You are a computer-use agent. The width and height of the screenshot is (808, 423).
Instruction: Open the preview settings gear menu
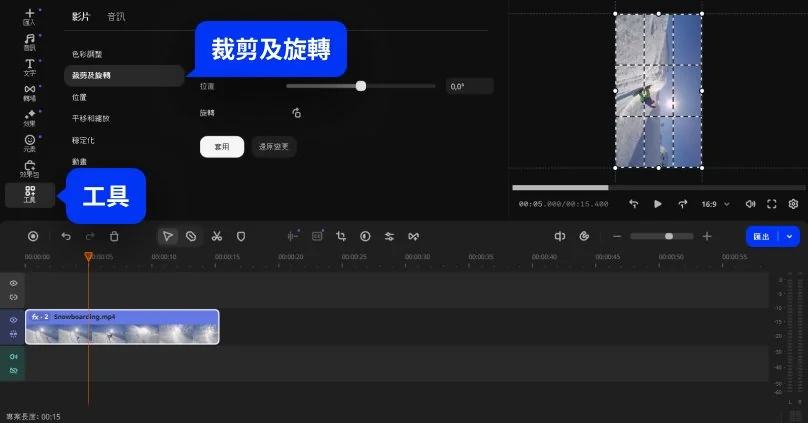point(793,204)
